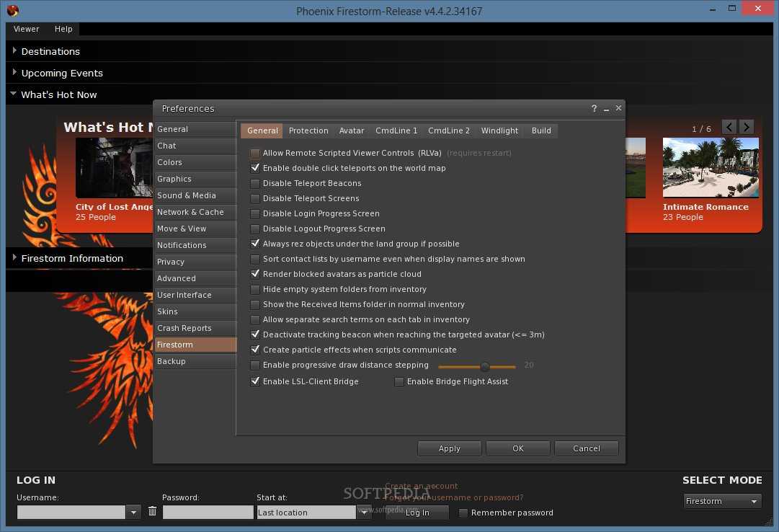779x532 pixels.
Task: Open Crash Reports preferences category
Action: point(195,328)
